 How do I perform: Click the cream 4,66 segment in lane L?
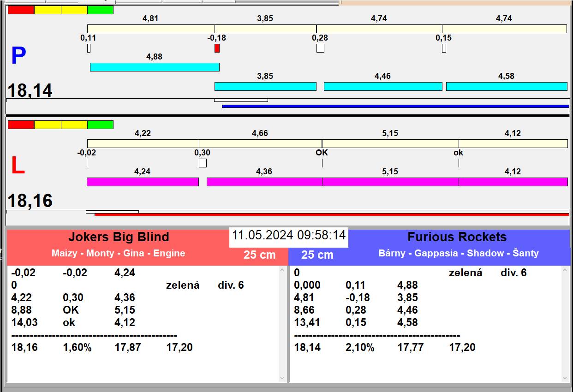260,143
